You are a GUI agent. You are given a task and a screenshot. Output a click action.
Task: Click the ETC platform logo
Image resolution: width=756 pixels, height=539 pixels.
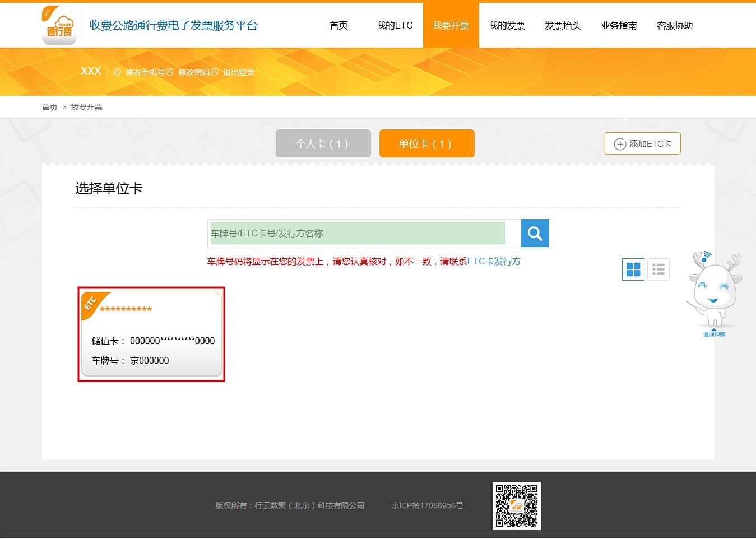(59, 25)
